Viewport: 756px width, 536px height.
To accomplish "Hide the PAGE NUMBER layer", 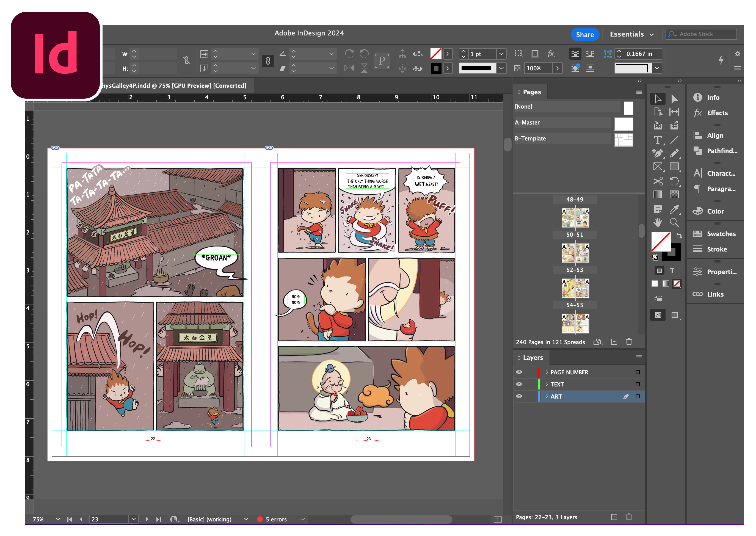I will click(519, 372).
